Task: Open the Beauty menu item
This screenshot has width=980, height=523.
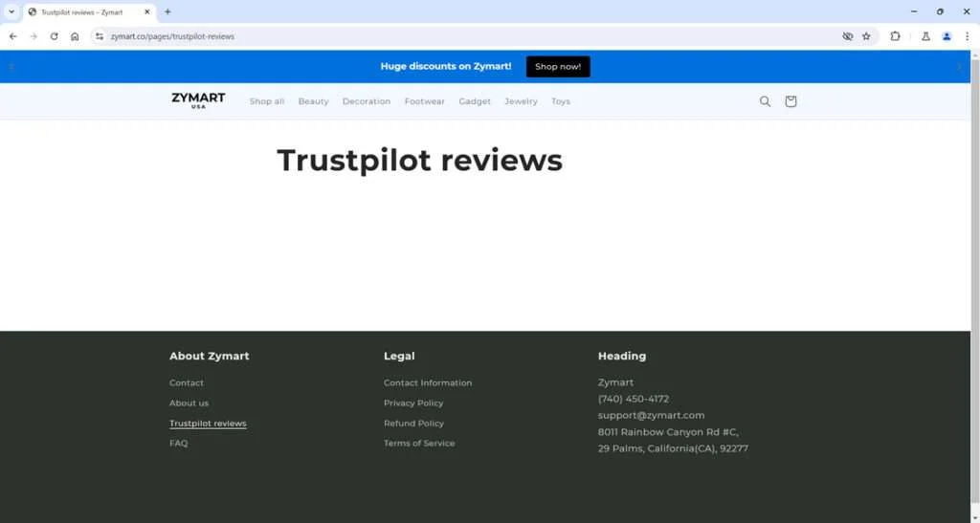Action: pyautogui.click(x=313, y=101)
